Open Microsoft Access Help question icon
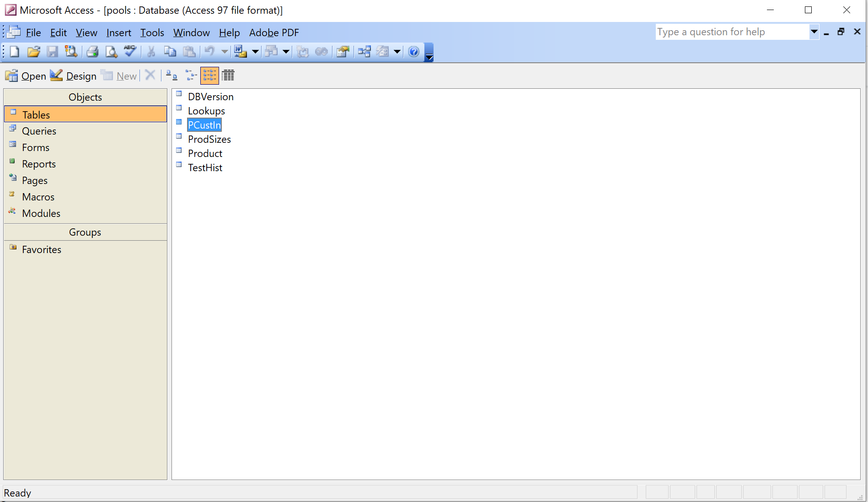 click(414, 52)
